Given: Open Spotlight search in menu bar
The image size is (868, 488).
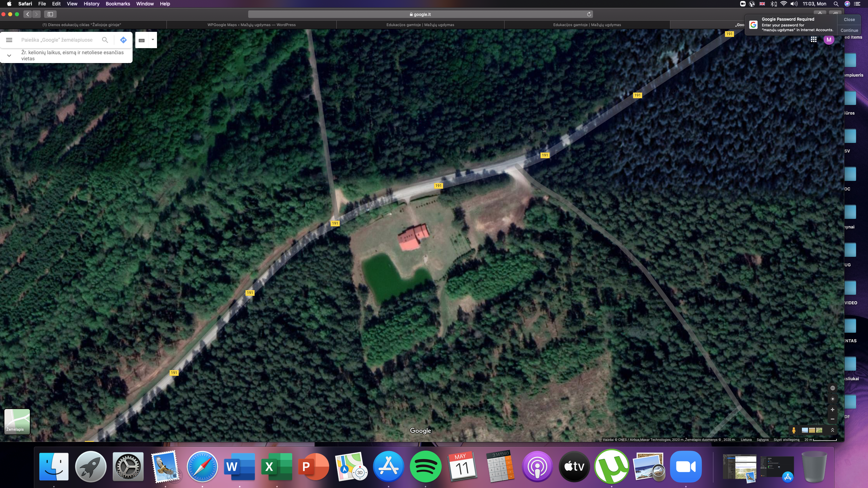Looking at the screenshot, I should click(836, 4).
